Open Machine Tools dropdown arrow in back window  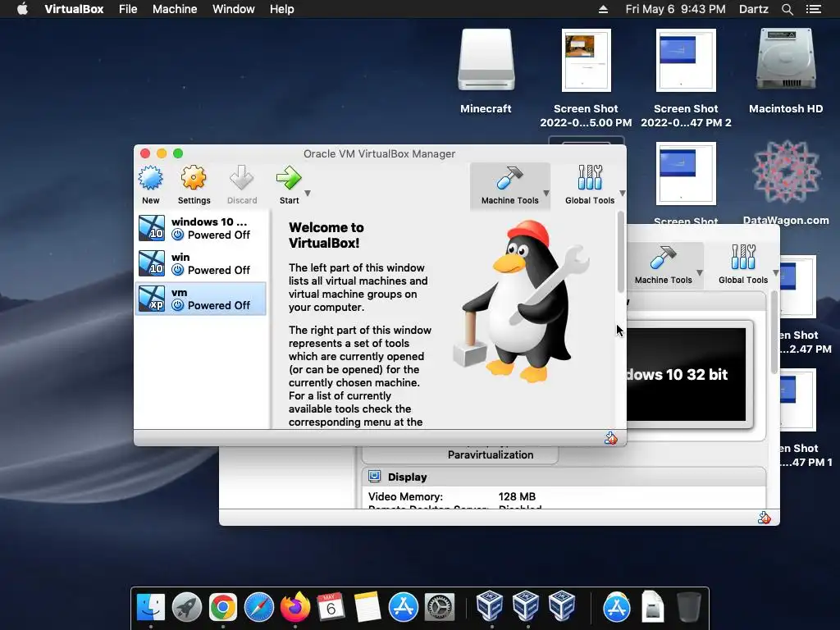(x=699, y=272)
